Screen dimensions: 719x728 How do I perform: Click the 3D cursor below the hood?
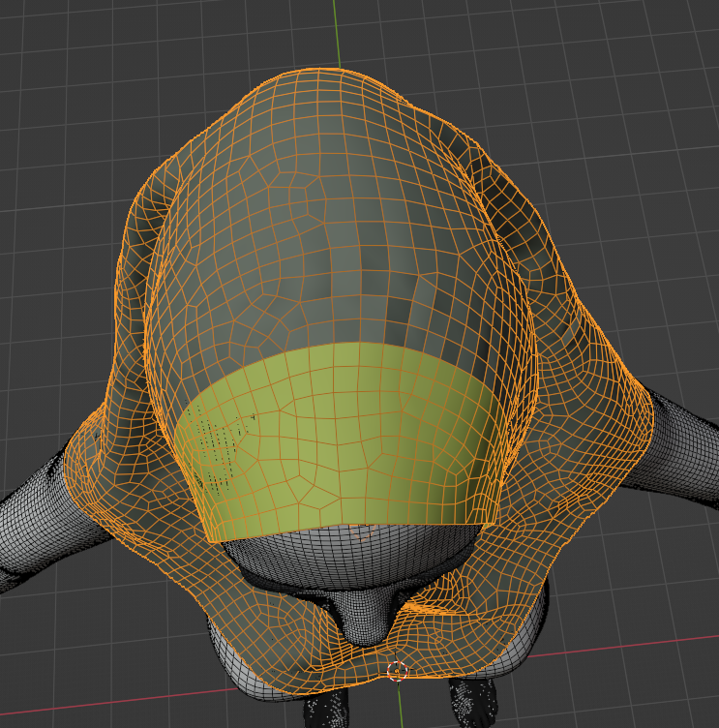click(x=398, y=671)
